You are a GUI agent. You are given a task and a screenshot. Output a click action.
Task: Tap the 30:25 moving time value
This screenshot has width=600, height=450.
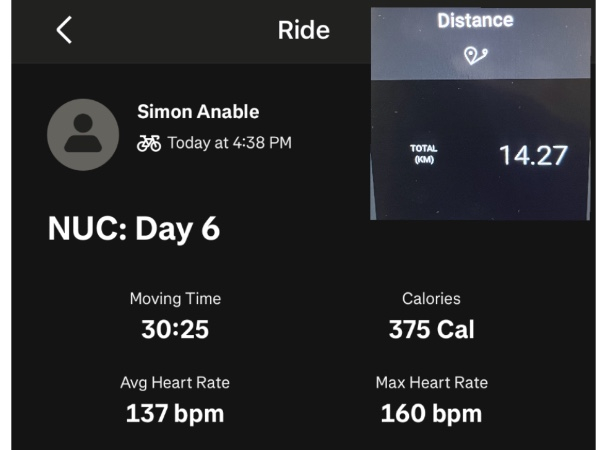tap(175, 329)
